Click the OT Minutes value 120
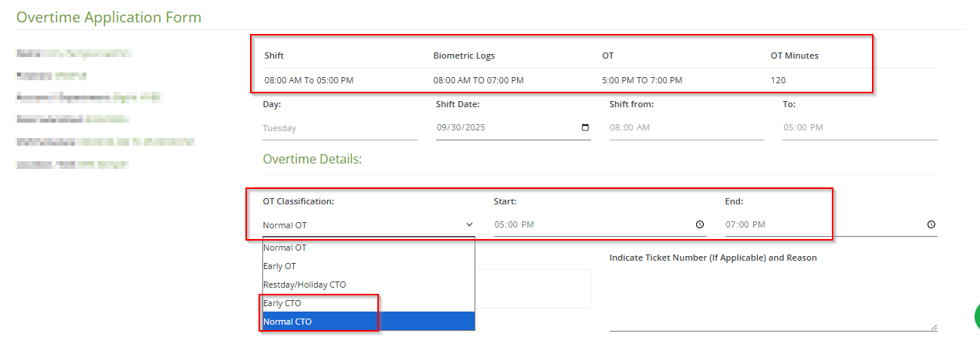Viewport: 980px width, 337px height. click(779, 80)
